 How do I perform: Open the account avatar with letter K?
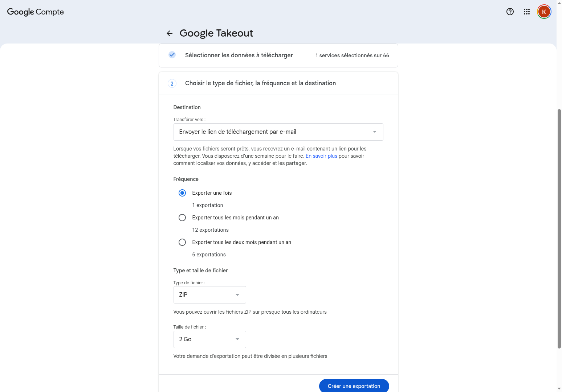(x=544, y=12)
